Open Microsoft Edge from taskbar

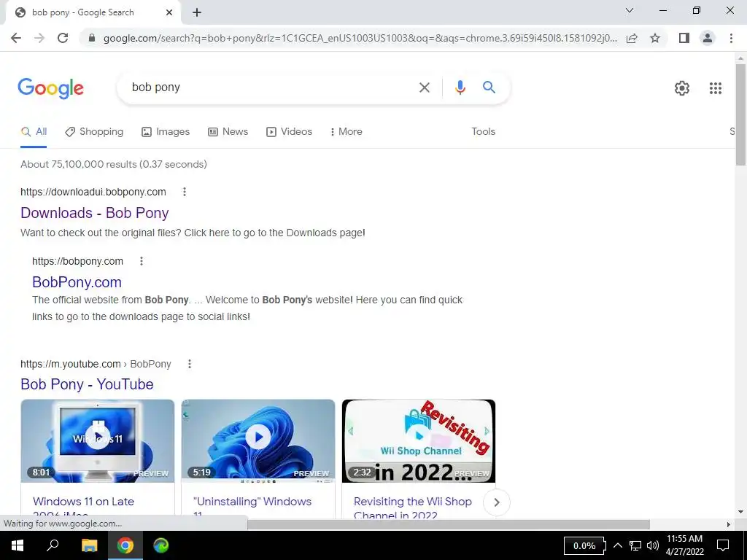[161, 545]
